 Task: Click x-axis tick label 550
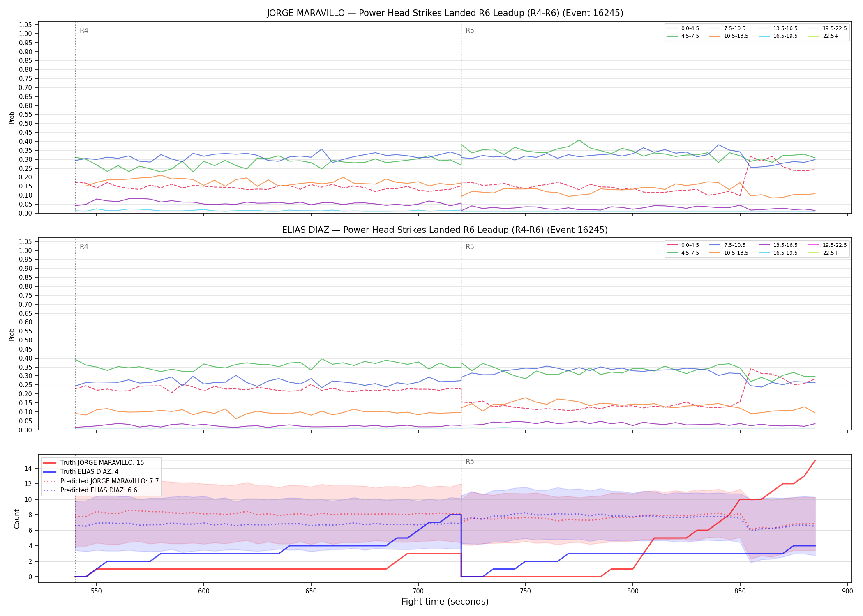(96, 591)
